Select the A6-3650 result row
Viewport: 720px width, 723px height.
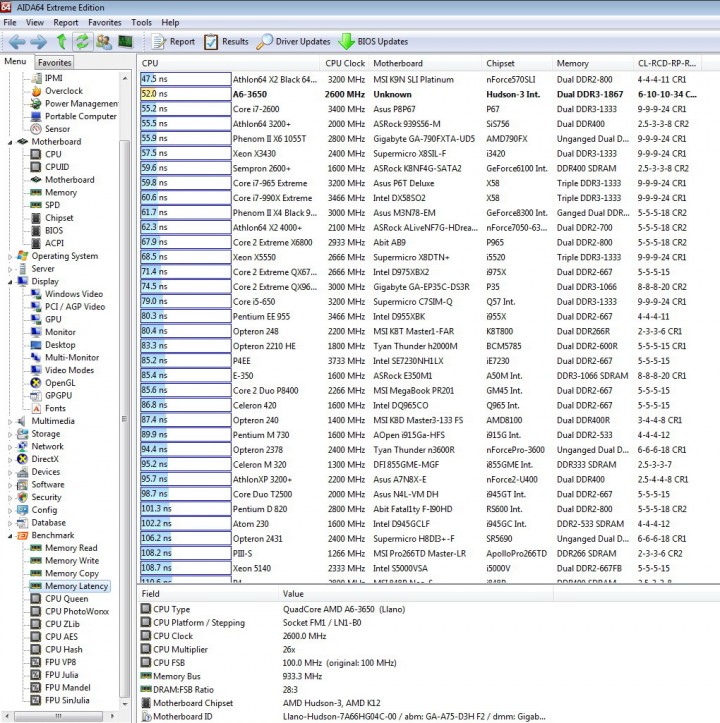click(420, 94)
